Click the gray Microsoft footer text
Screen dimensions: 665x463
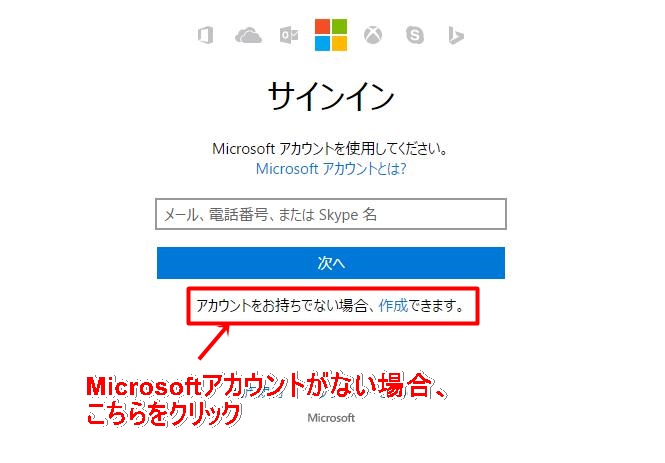click(331, 418)
